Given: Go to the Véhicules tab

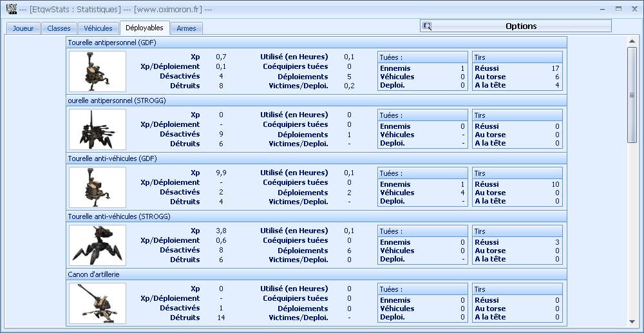Looking at the screenshot, I should pos(98,28).
